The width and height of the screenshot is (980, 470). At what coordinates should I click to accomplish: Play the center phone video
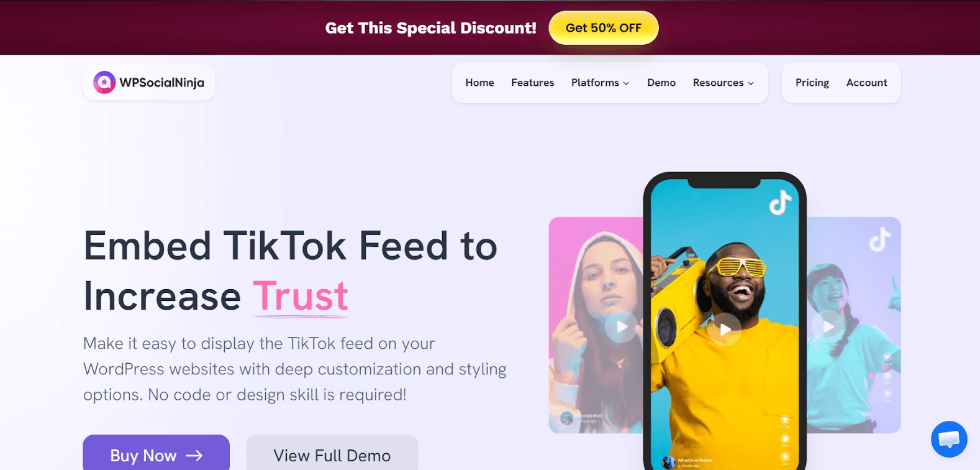(725, 329)
